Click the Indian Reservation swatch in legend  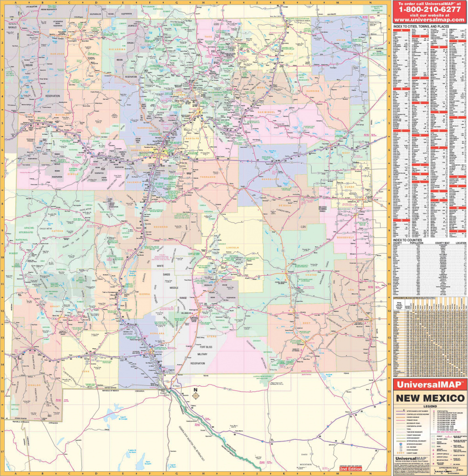point(434,444)
